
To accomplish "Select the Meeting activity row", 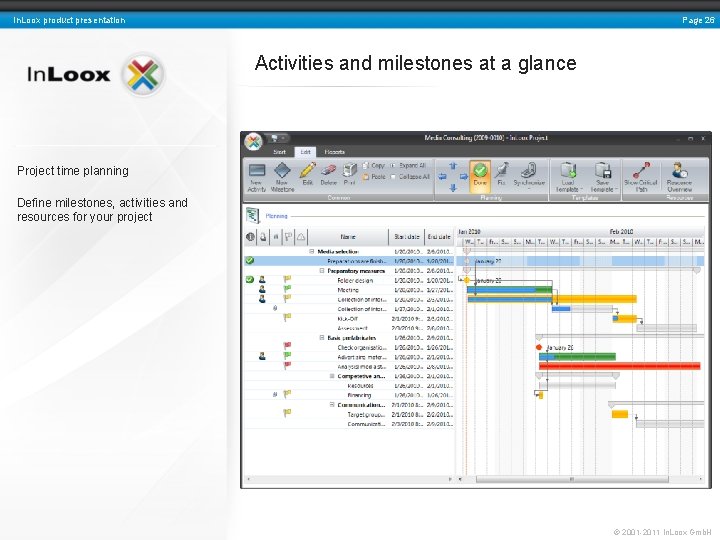I will click(x=349, y=290).
